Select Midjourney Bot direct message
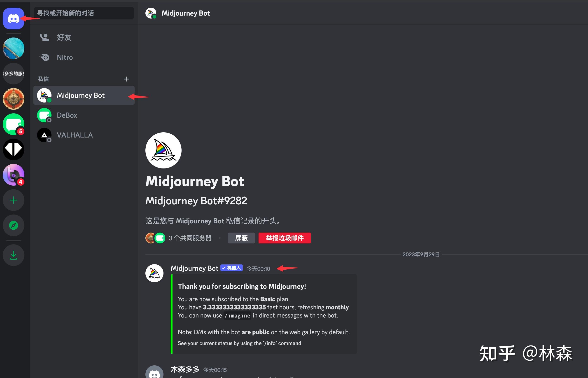 point(84,95)
